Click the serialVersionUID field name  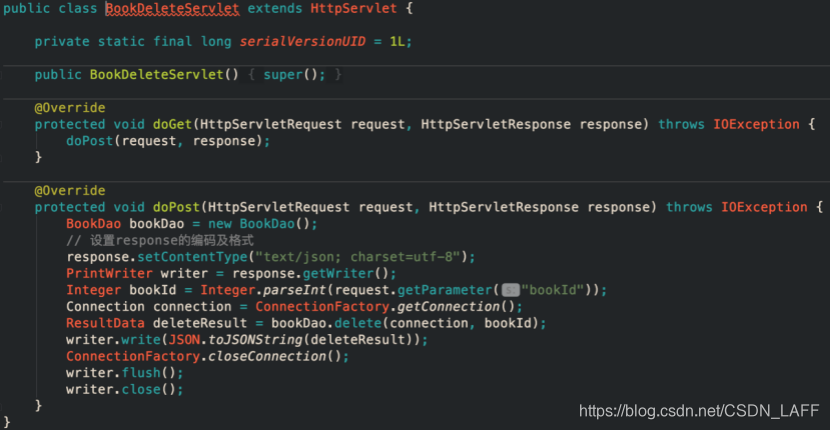(x=303, y=42)
